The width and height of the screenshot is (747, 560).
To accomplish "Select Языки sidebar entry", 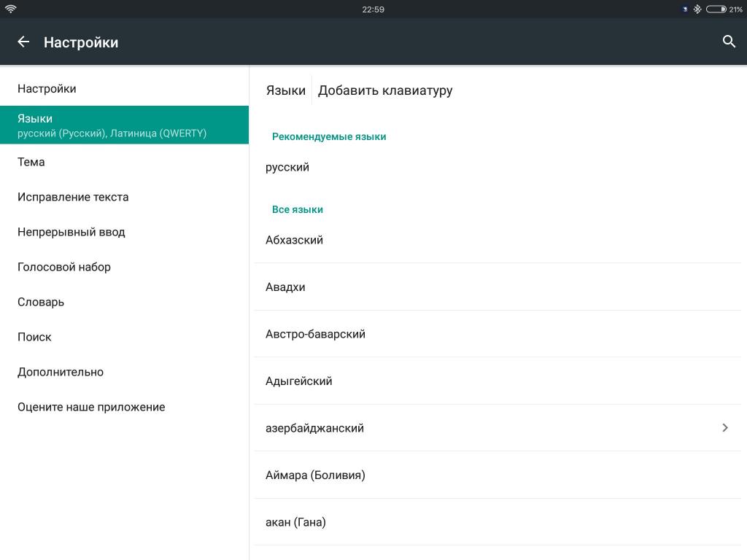I will click(124, 125).
